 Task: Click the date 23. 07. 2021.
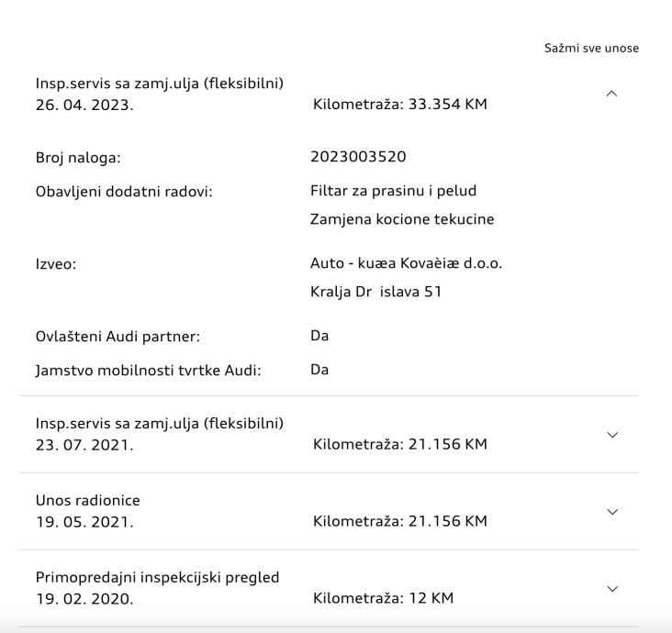tap(84, 444)
